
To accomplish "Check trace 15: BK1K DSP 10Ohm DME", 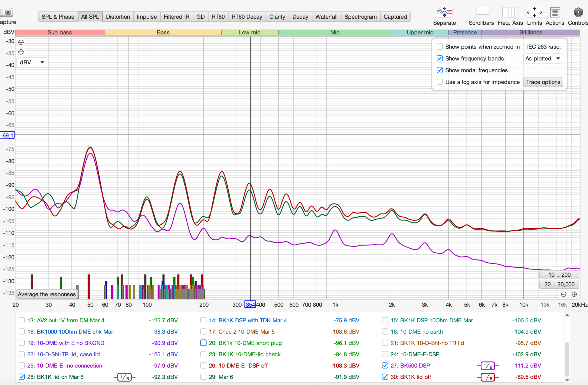I will pyautogui.click(x=385, y=320).
